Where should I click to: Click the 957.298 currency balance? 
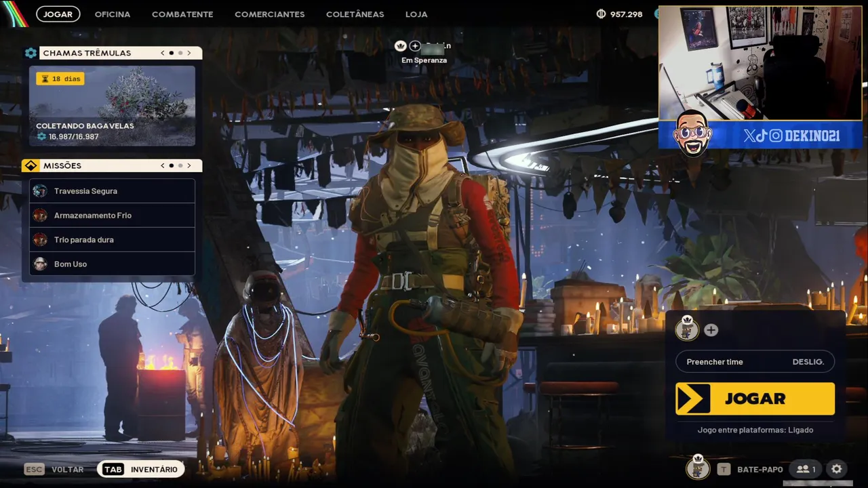tap(626, 14)
